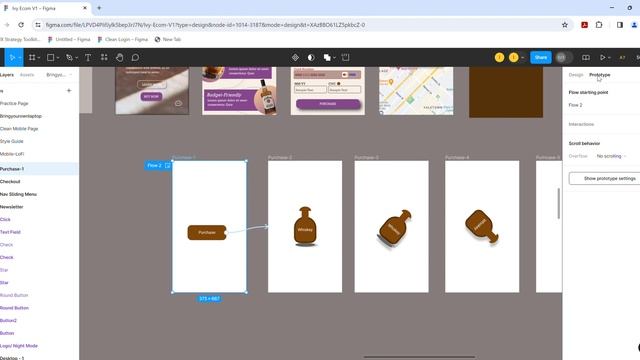Select the Move tool in Figma toolbar
This screenshot has width=640, height=360.
12,58
